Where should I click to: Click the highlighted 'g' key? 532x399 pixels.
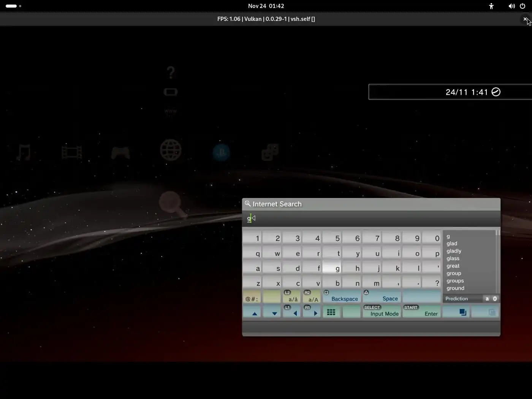332,267
